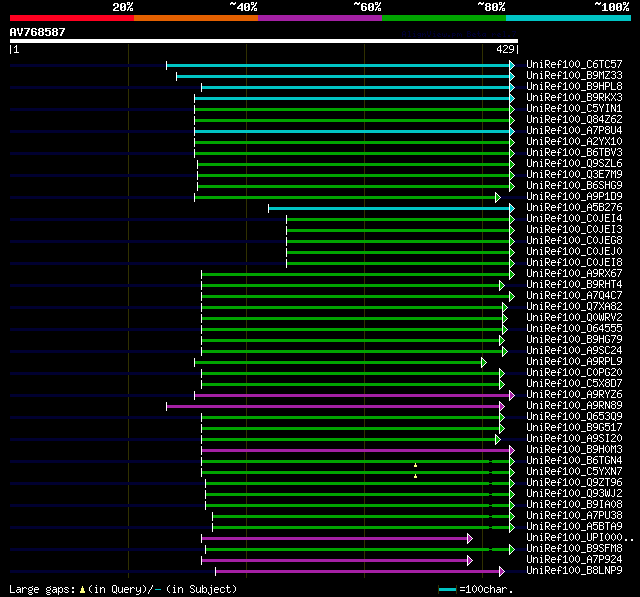Open the UniRef100_B9IA08 entry
The width and height of the screenshot is (640, 597).
(x=574, y=505)
